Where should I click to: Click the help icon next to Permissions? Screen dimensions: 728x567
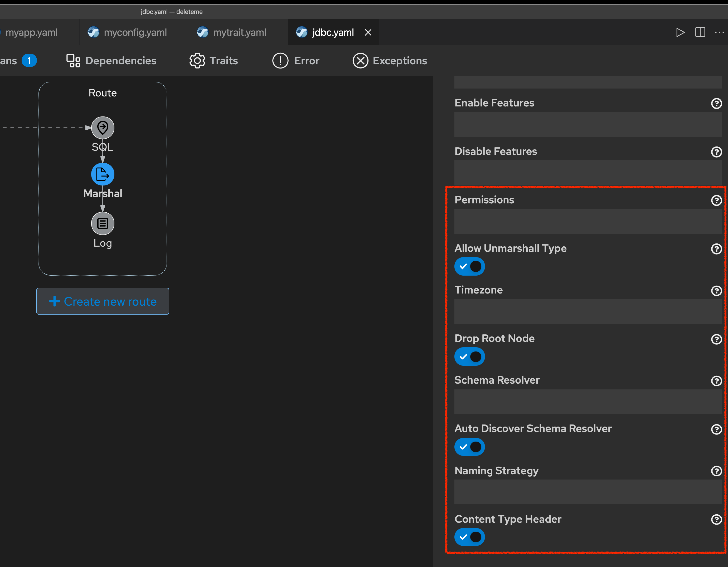pyautogui.click(x=717, y=200)
